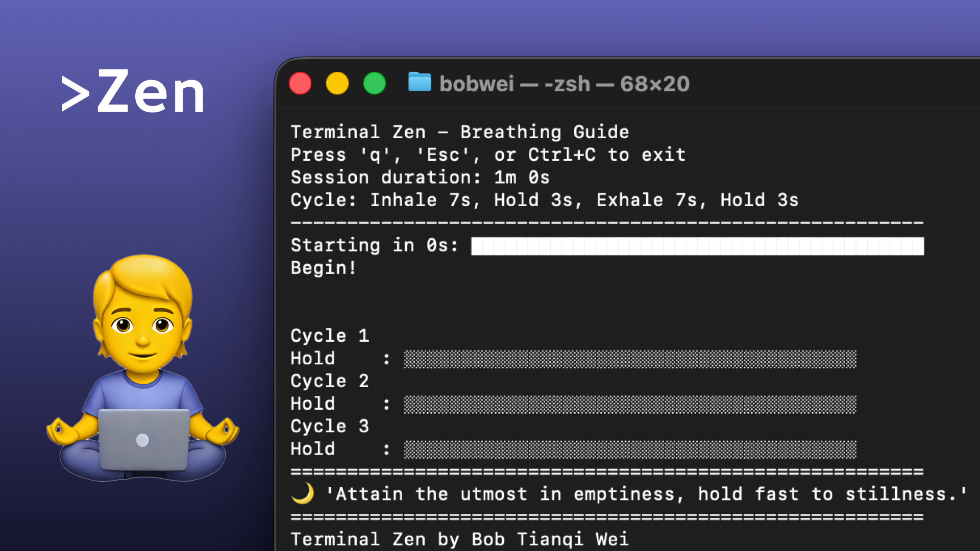Click the blue folder icon in title bar

tap(420, 83)
